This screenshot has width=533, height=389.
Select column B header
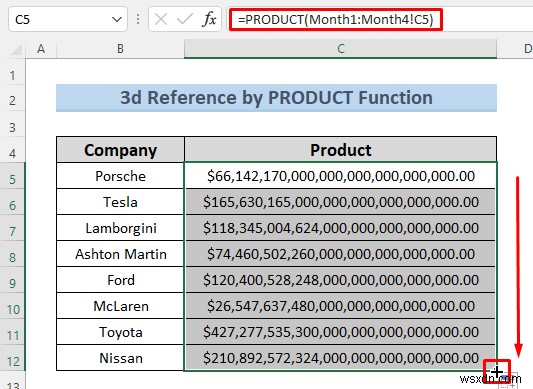coord(120,49)
